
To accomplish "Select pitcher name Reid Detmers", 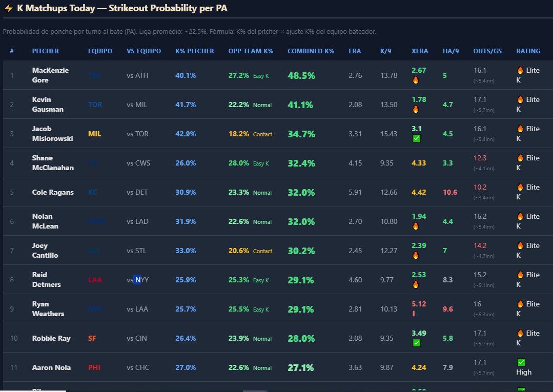I will click(x=47, y=280).
